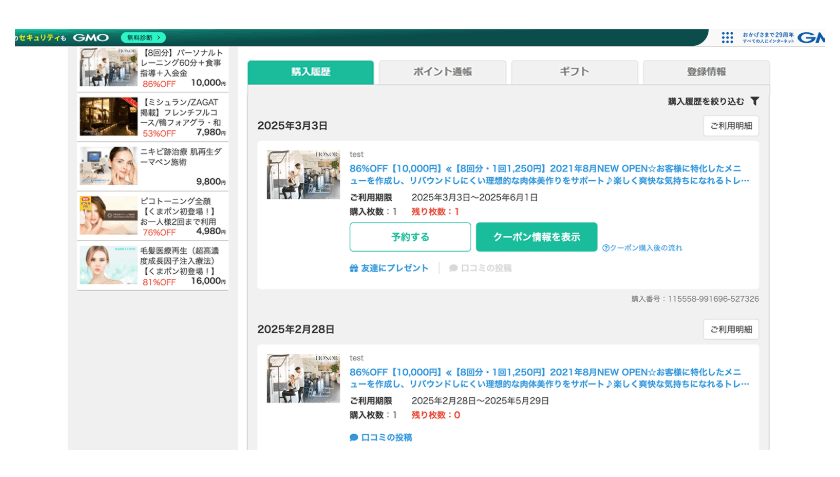Click the gym thumbnail of February purchase

click(303, 378)
